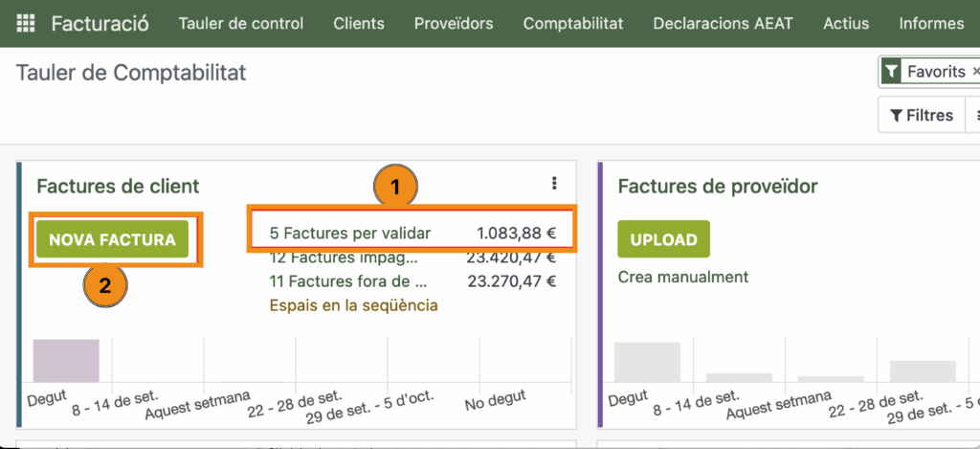Open the Tauler de control menu
This screenshot has width=980, height=449.
click(241, 23)
